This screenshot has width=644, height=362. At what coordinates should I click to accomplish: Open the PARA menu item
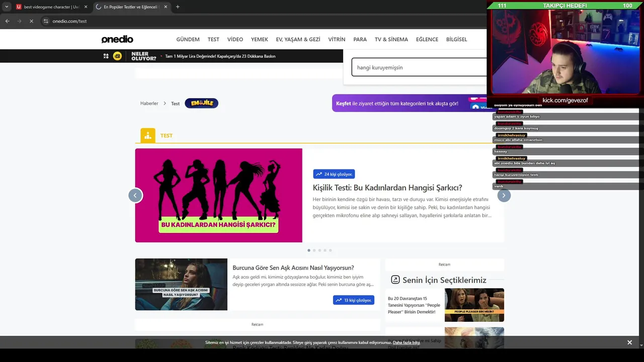tap(360, 39)
